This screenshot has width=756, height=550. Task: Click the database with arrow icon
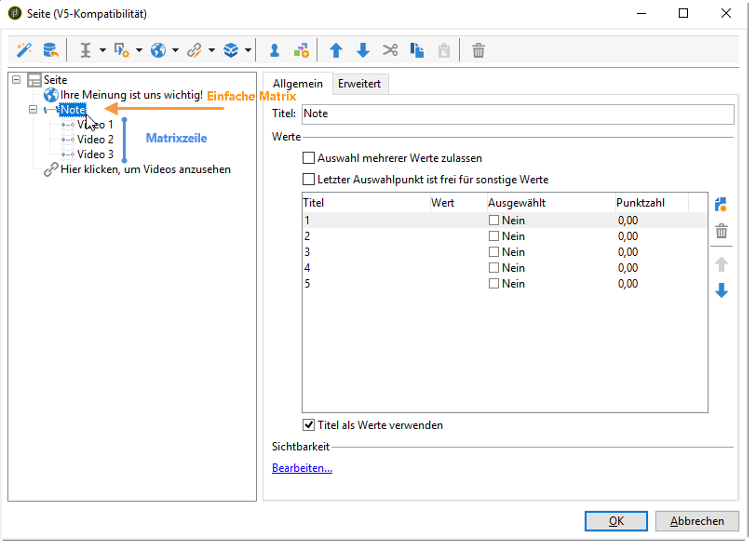50,50
